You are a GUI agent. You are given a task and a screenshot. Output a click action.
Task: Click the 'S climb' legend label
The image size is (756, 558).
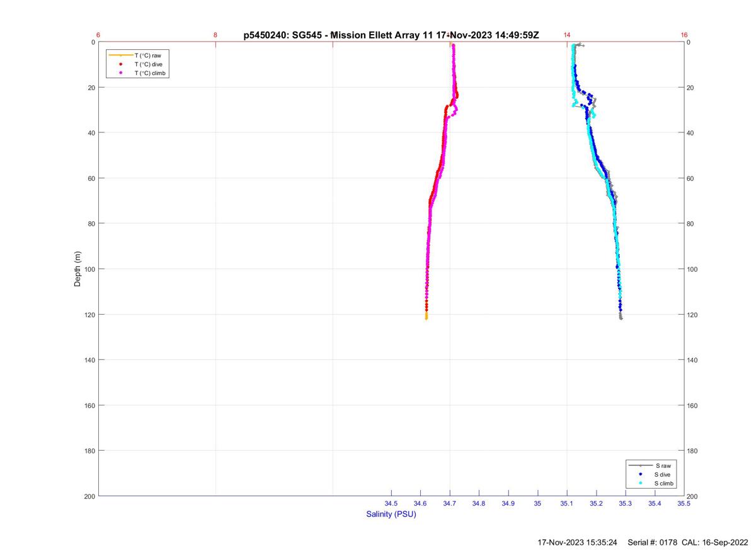pos(665,483)
